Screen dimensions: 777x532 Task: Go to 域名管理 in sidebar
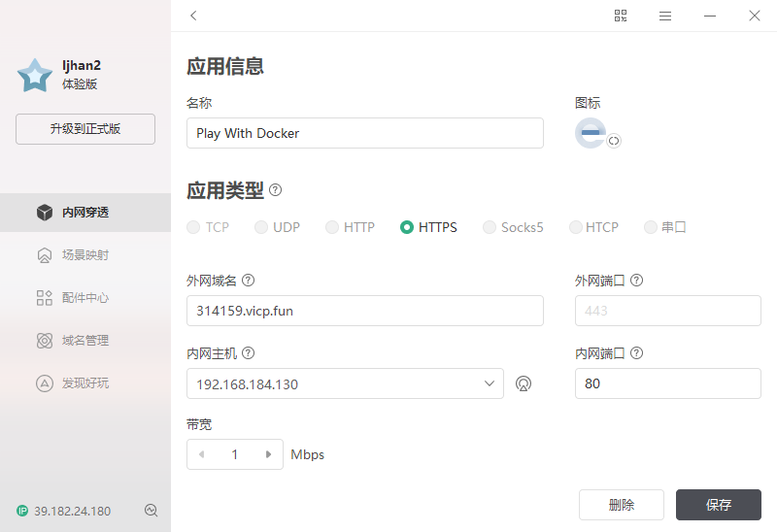point(85,341)
